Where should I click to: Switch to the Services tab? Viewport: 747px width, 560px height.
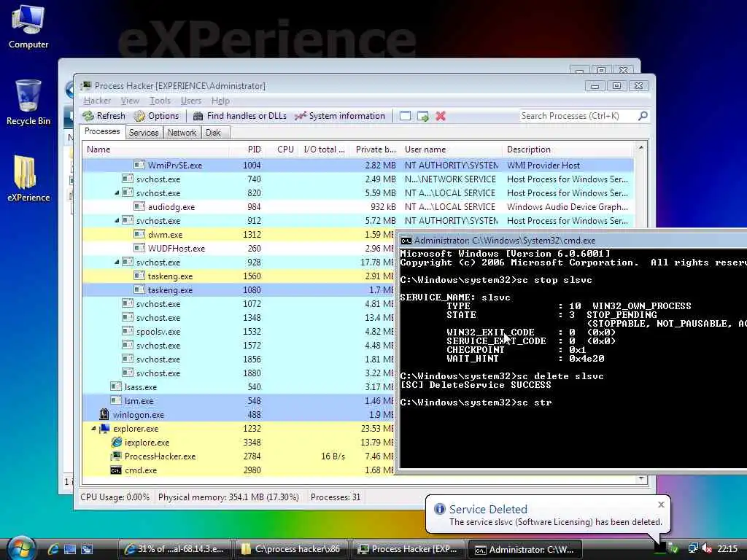coord(144,133)
